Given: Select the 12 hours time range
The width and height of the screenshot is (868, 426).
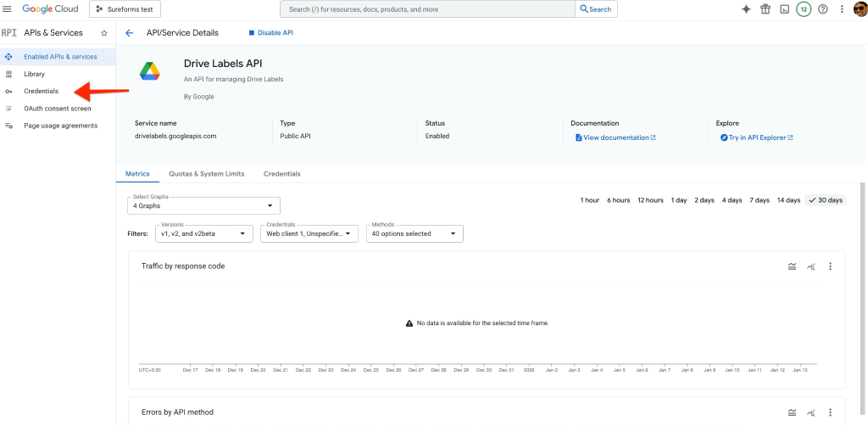Looking at the screenshot, I should [650, 200].
